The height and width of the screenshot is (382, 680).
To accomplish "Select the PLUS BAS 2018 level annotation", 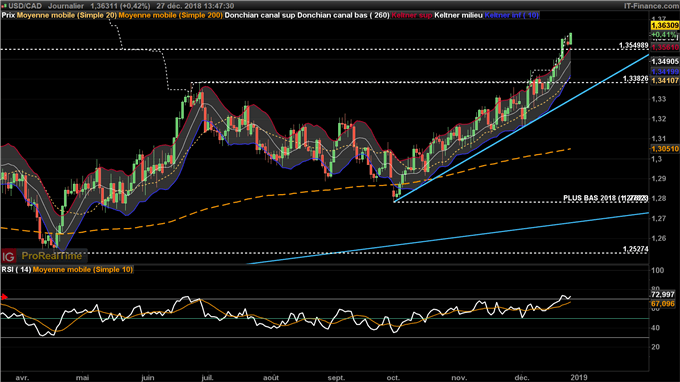I will click(605, 198).
